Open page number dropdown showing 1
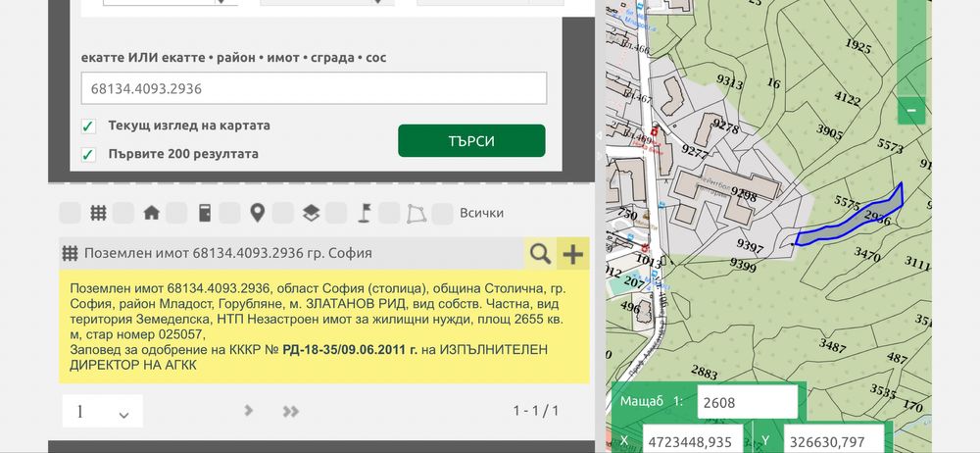 coord(103,411)
